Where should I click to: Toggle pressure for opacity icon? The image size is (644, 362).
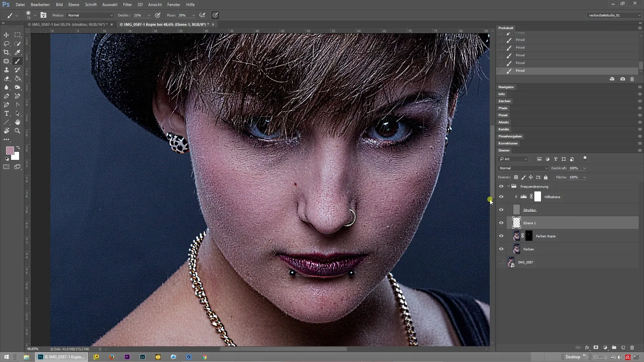pos(158,15)
